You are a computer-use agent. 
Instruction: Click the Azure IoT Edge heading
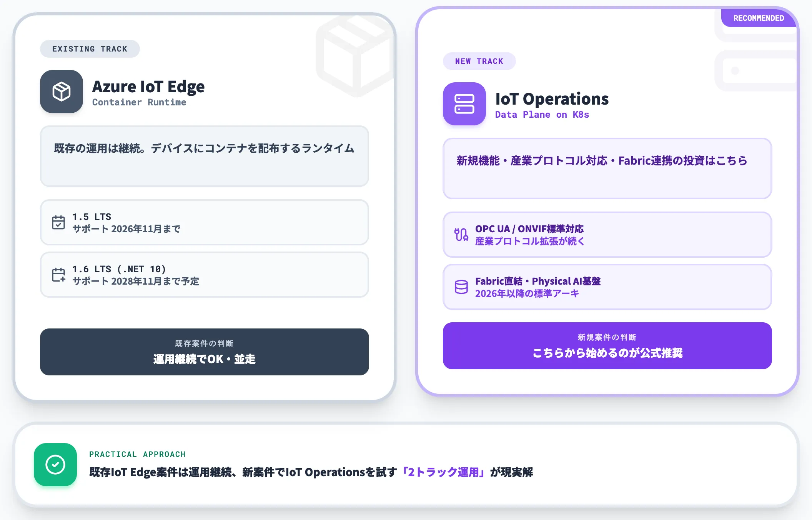(148, 87)
